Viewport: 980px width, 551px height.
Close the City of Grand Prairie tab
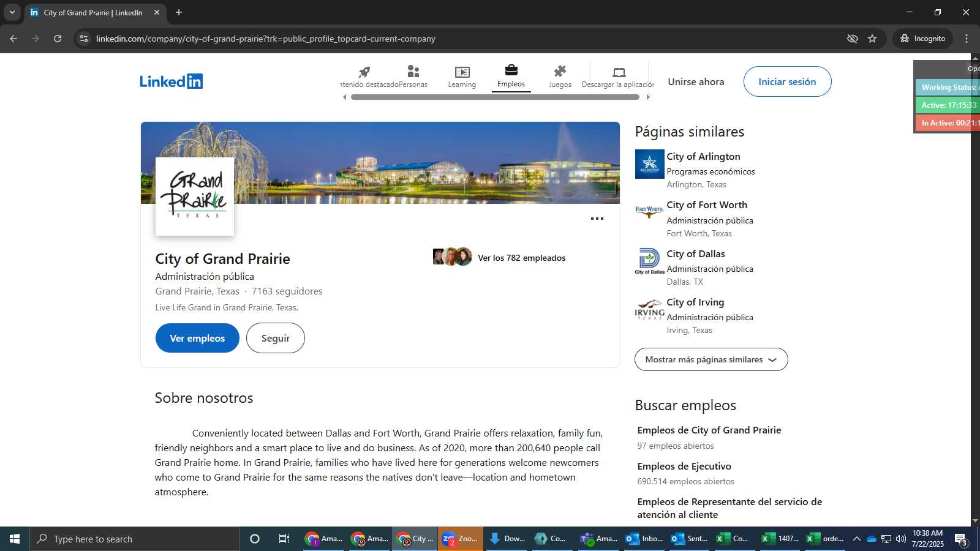[157, 12]
